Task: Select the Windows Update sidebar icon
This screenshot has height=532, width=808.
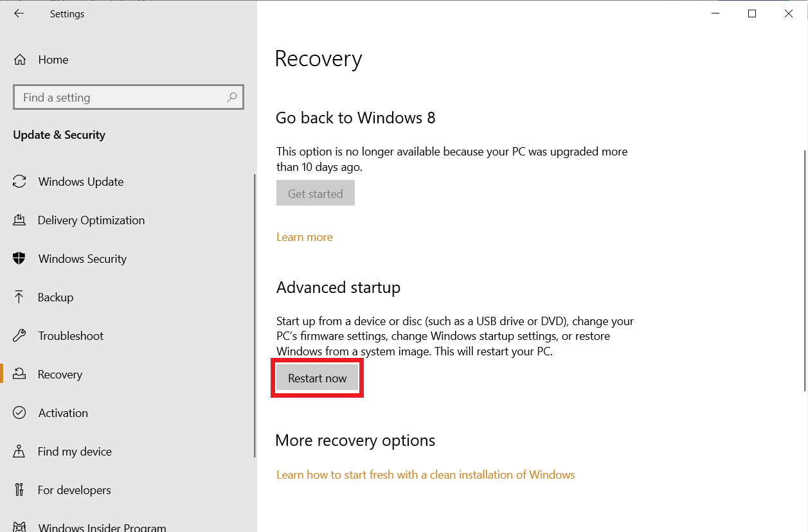Action: [20, 181]
